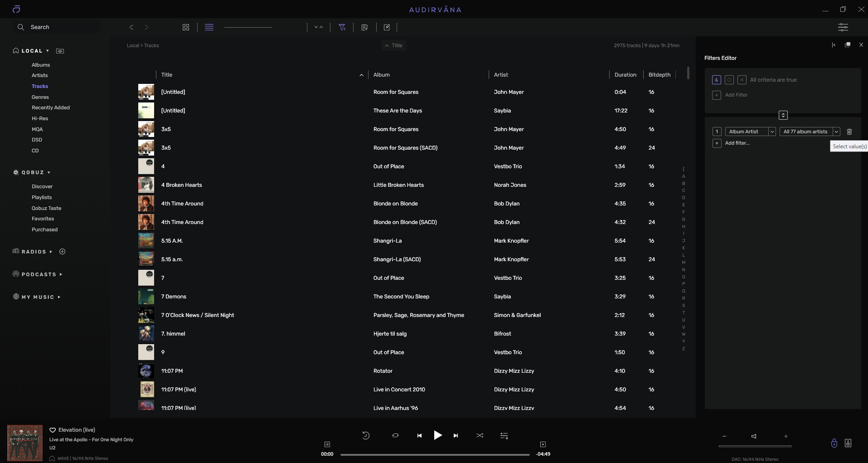This screenshot has width=868, height=463.
Task: Open Qobuz Playlists
Action: click(42, 197)
